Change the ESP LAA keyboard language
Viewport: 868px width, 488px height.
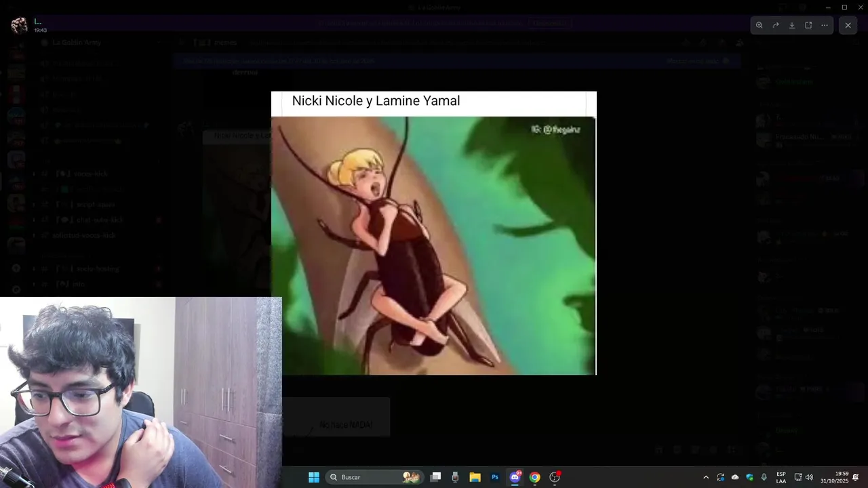point(781,477)
